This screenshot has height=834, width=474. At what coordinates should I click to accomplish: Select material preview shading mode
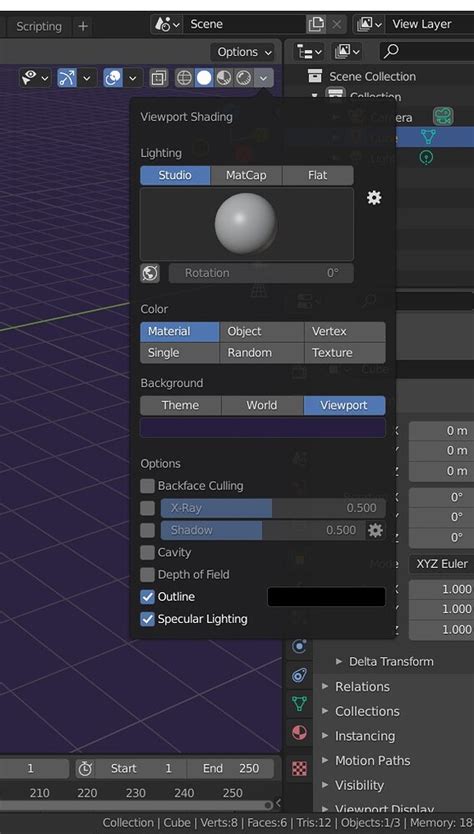tap(223, 78)
